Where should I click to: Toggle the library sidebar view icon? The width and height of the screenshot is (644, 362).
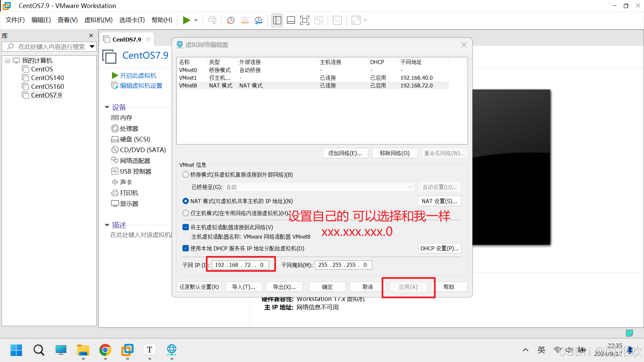(277, 20)
